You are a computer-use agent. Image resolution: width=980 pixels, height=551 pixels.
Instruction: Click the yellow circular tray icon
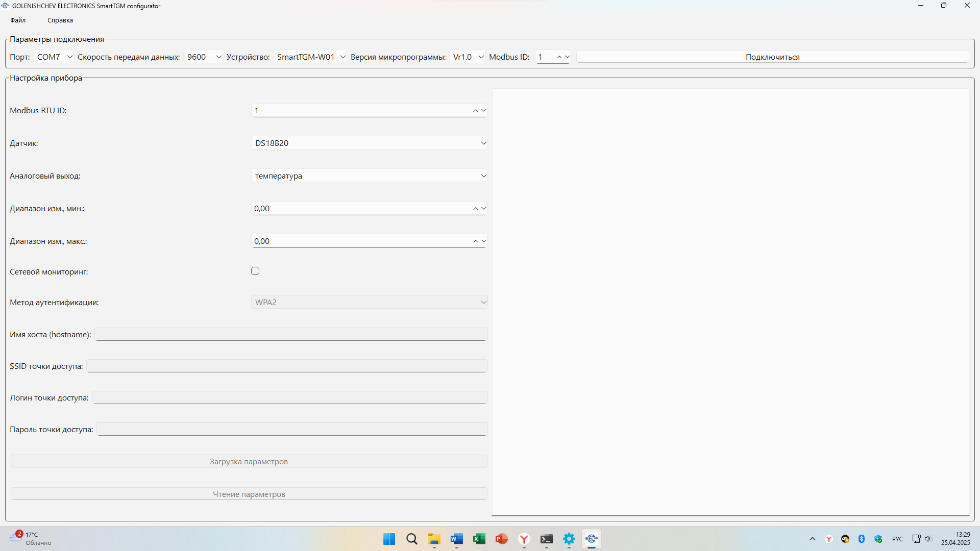click(845, 539)
